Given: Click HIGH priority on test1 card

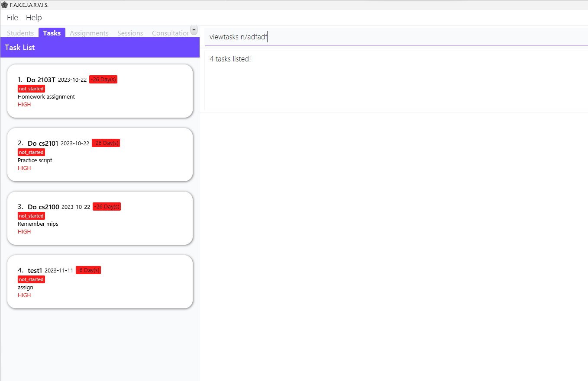Looking at the screenshot, I should coord(24,295).
